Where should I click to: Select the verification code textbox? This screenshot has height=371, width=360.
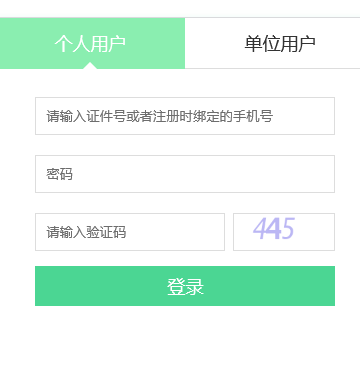(130, 232)
